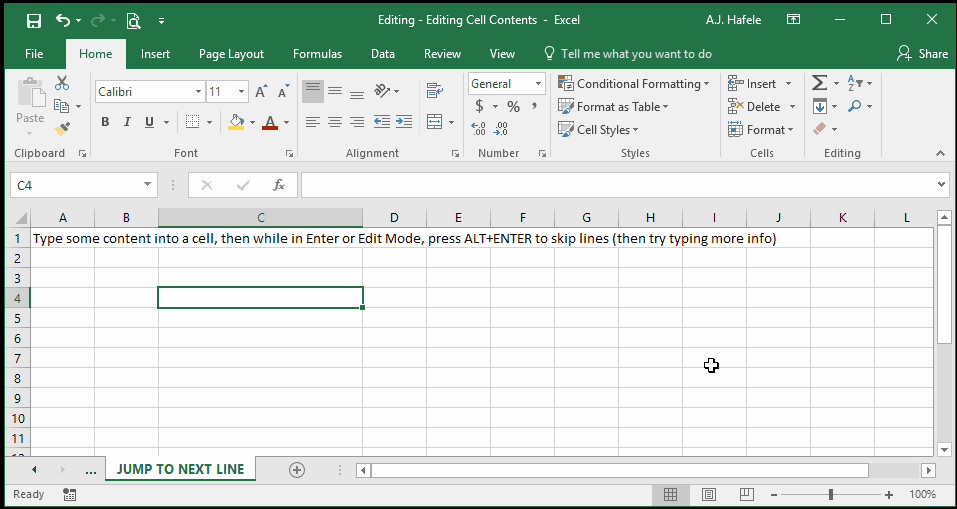
Task: Switch to the Page Layout tab
Action: pyautogui.click(x=231, y=54)
